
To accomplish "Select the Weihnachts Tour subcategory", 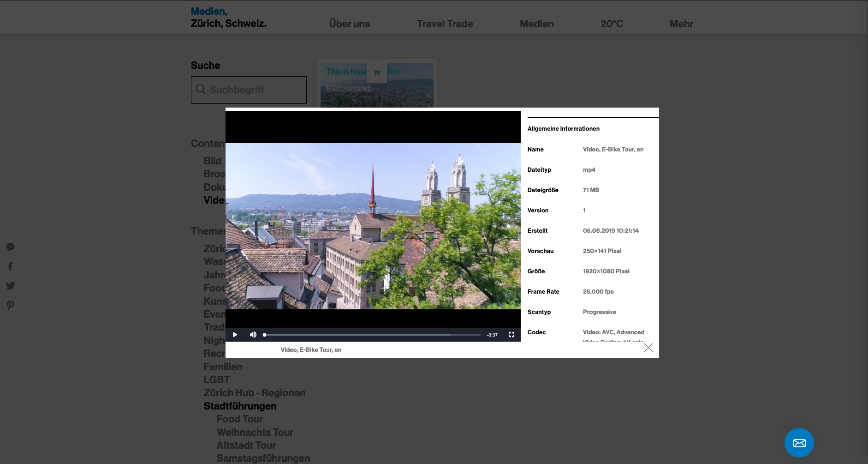I will [x=255, y=432].
